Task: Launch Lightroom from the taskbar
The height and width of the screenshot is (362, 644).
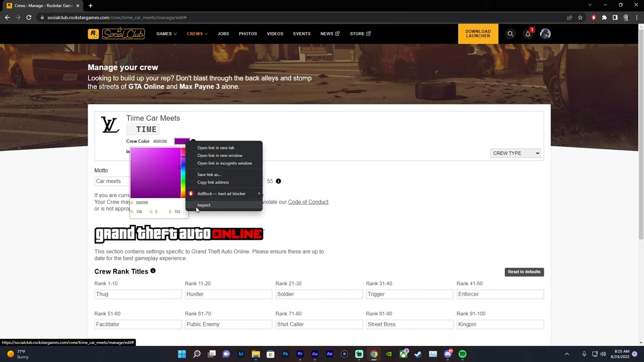Action: coord(241,354)
